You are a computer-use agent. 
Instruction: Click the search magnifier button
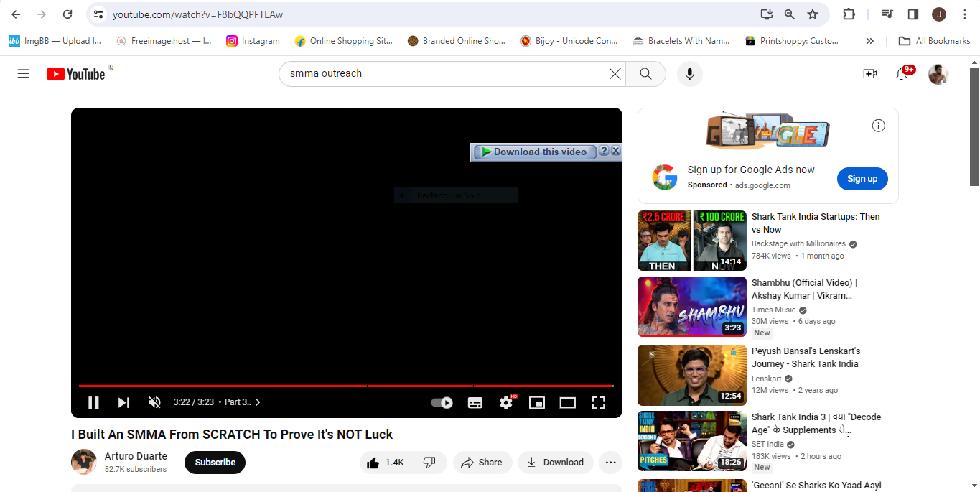coord(645,73)
